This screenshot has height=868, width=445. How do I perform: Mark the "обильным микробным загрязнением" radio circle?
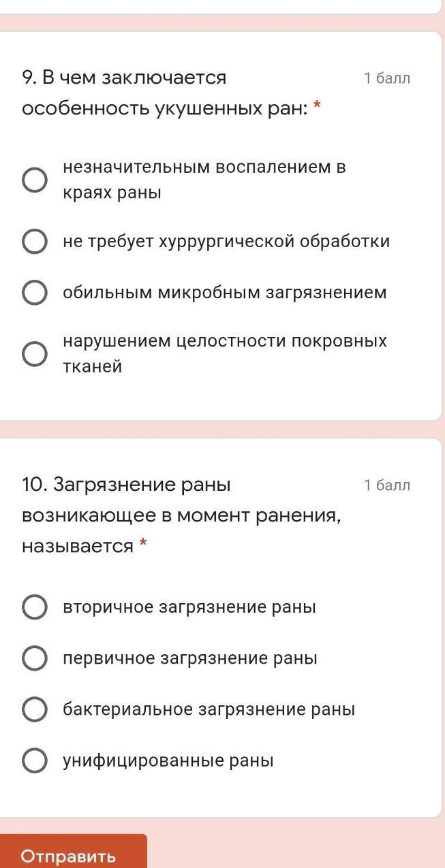pos(35,293)
